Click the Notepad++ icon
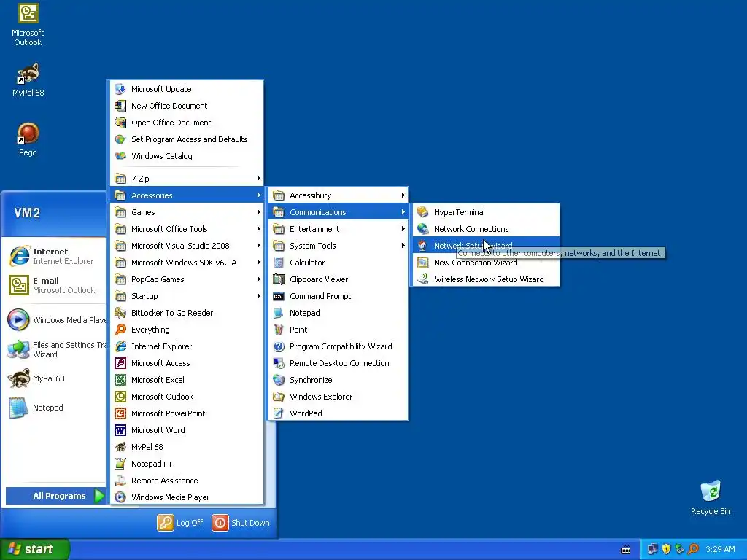Screen dimensions: 747x560 (x=120, y=464)
